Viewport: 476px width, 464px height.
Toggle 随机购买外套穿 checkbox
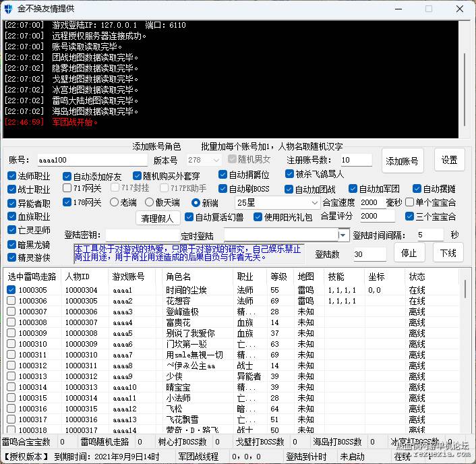(137, 176)
